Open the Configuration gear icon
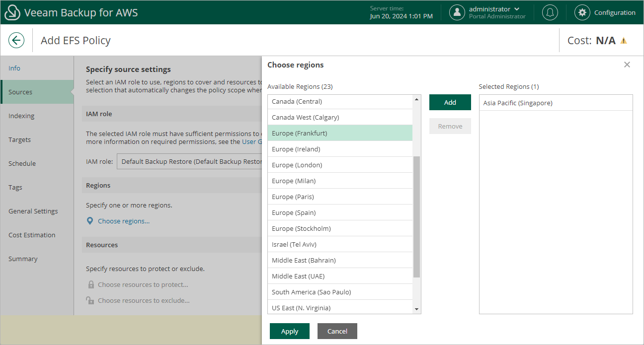The width and height of the screenshot is (644, 345). tap(582, 12)
